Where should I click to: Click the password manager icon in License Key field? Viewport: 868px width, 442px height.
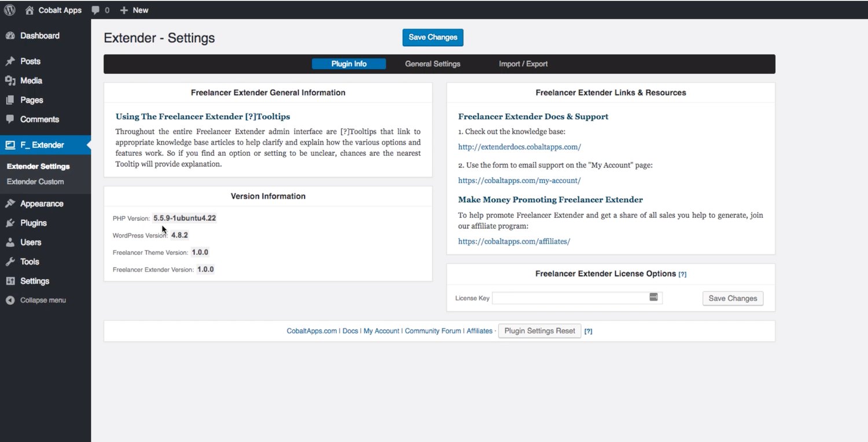654,297
